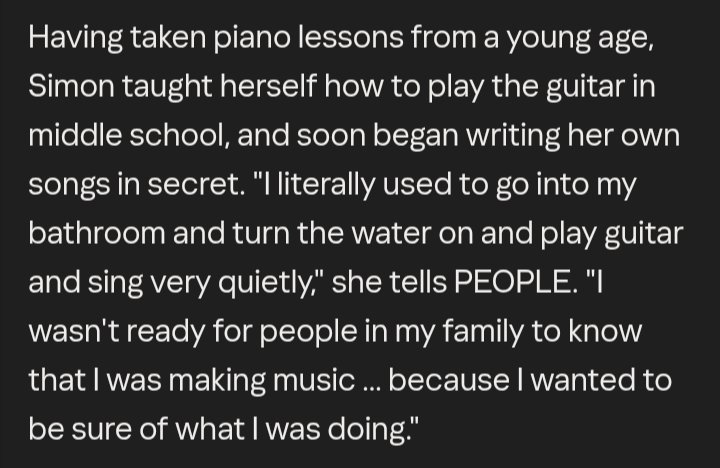Click the word "literally" in the quote
The width and height of the screenshot is (720, 468).
tap(326, 186)
